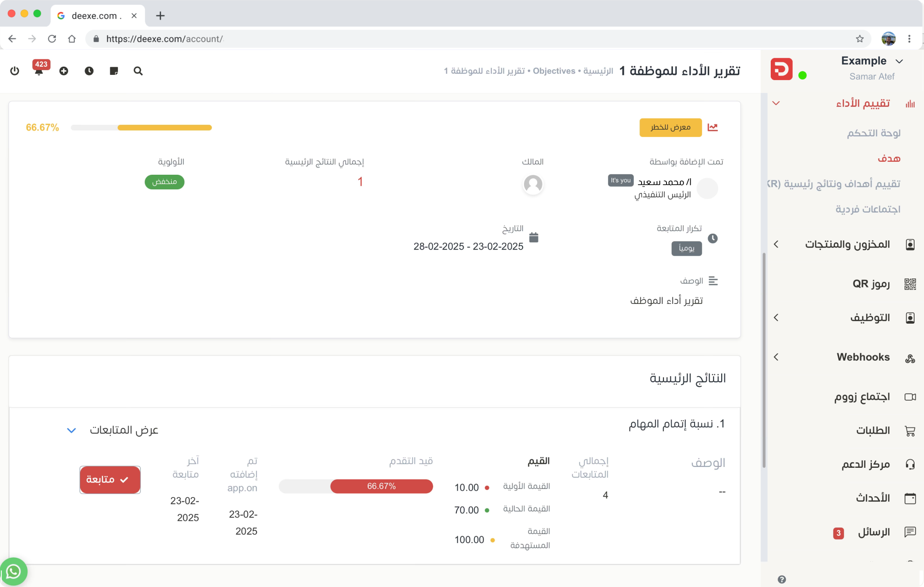Click the owner avatar thumbnail
The height and width of the screenshot is (587, 924).
[x=533, y=184]
